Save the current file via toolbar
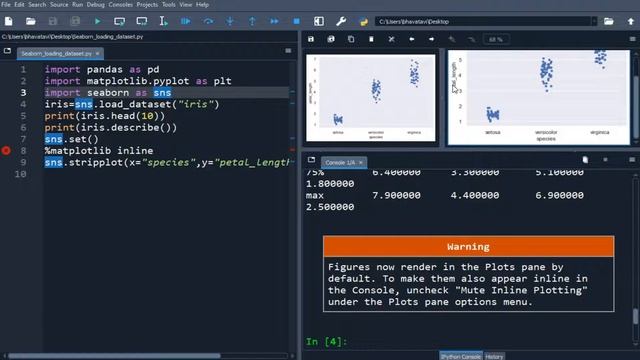The image size is (640, 360). 53,21
